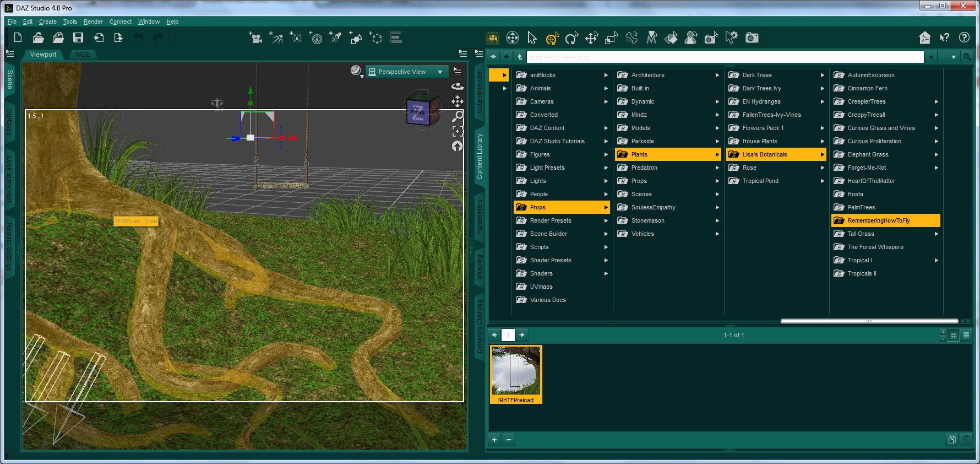Click the viewport frame selection icon

click(x=458, y=131)
